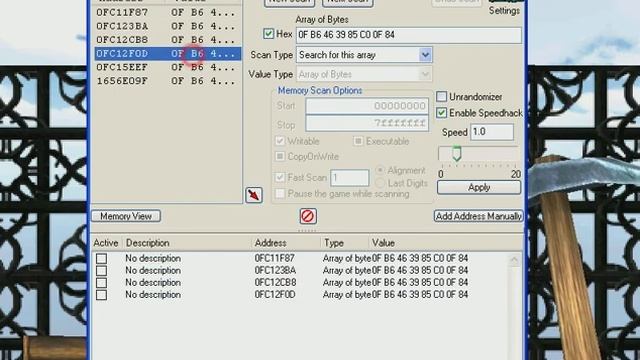Toggle the CopyOnWrite checkbox
640x360 pixels.
280,156
